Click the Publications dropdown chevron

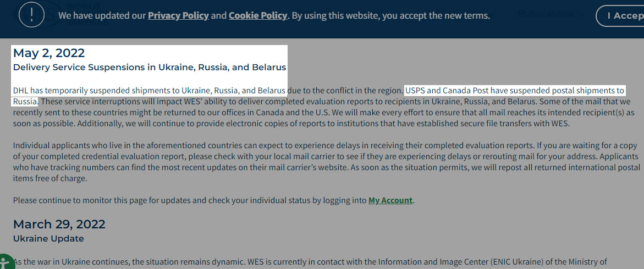(581, 14)
